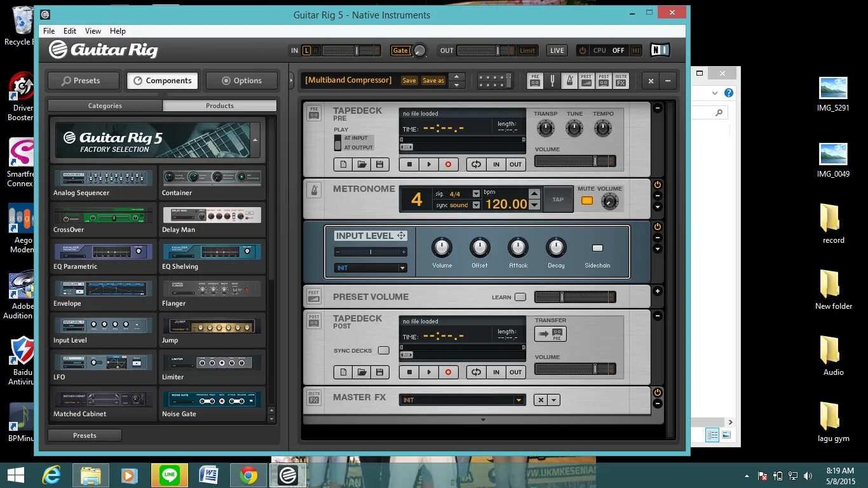868x488 pixels.
Task: Show the Preset Volume (PRST) component
Action: [x=587, y=81]
